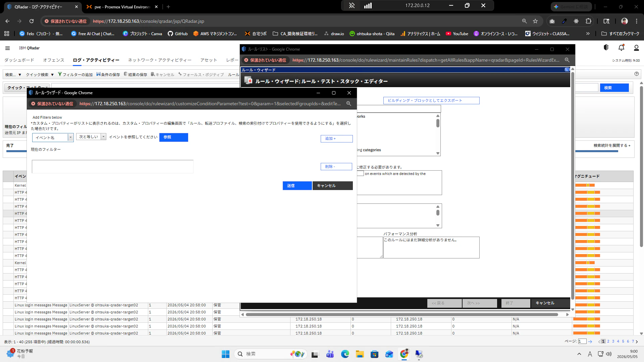
Task: Open the イベント名 field dropdown
Action: pyautogui.click(x=70, y=137)
